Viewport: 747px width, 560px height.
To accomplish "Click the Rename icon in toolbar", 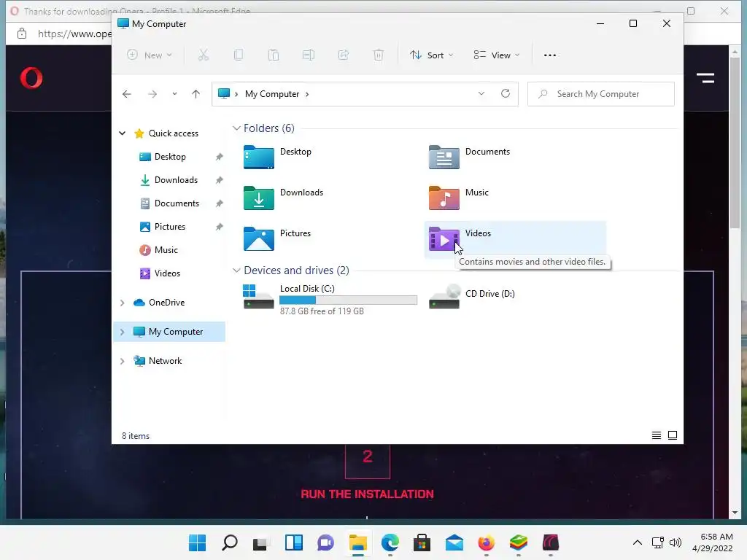I will [x=309, y=55].
